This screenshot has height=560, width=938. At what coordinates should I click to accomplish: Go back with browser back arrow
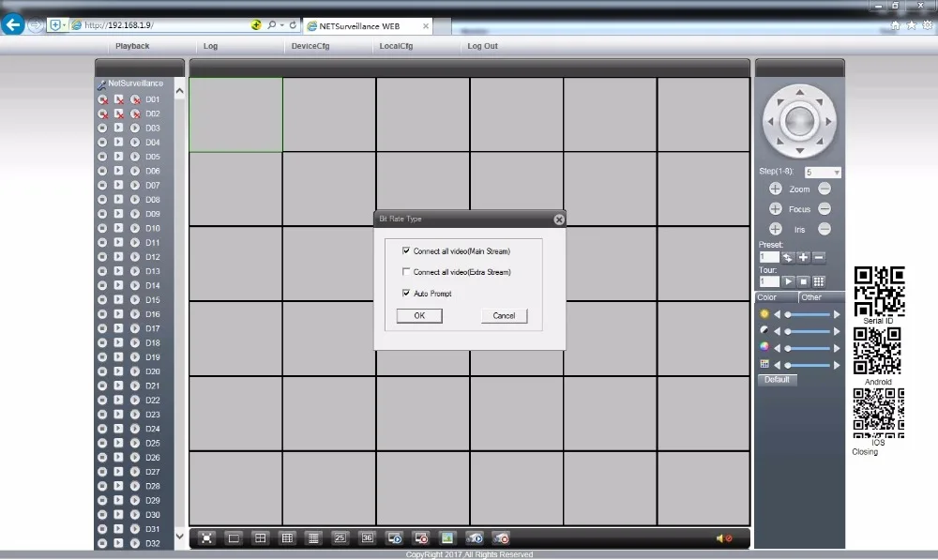coord(13,24)
